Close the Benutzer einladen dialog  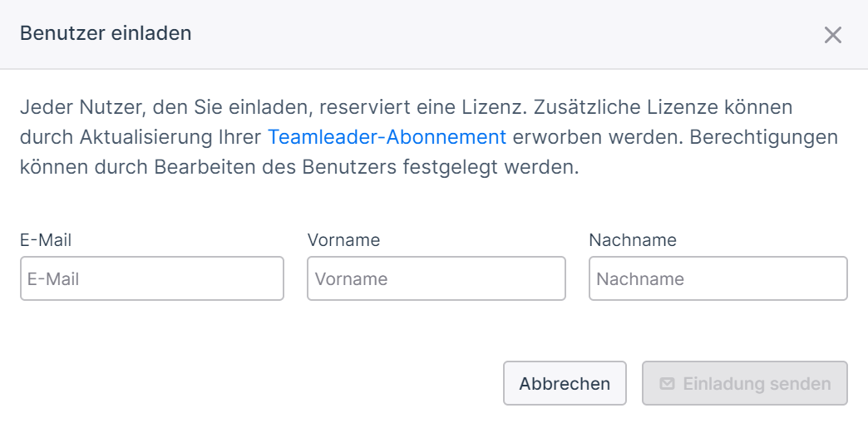[x=832, y=35]
